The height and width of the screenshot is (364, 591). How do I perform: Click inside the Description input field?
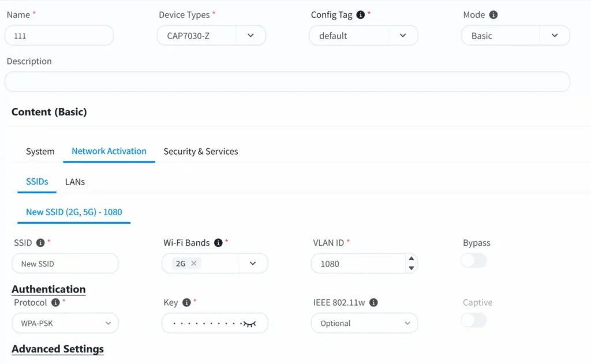click(x=231, y=81)
